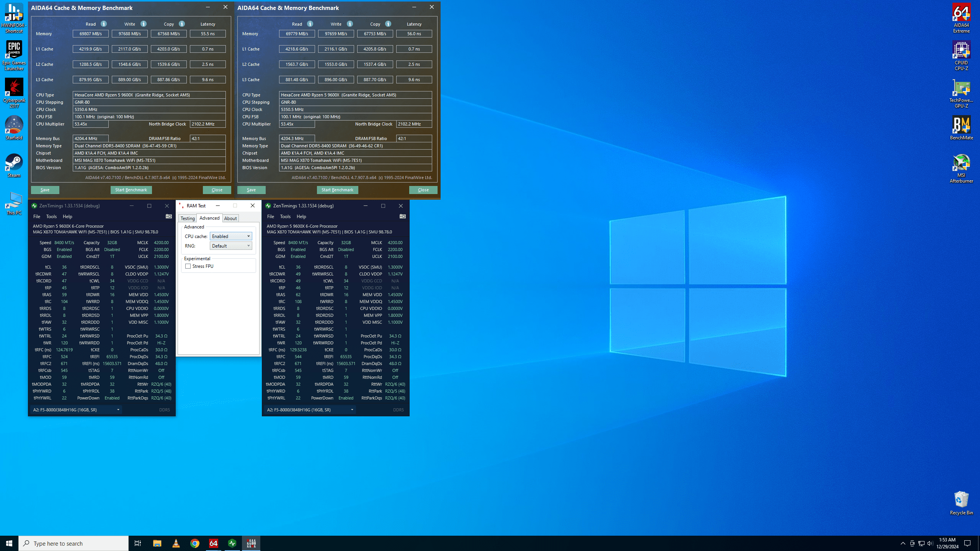Select the Recycle Bin icon
Image resolution: width=980 pixels, height=551 pixels.
point(961,503)
